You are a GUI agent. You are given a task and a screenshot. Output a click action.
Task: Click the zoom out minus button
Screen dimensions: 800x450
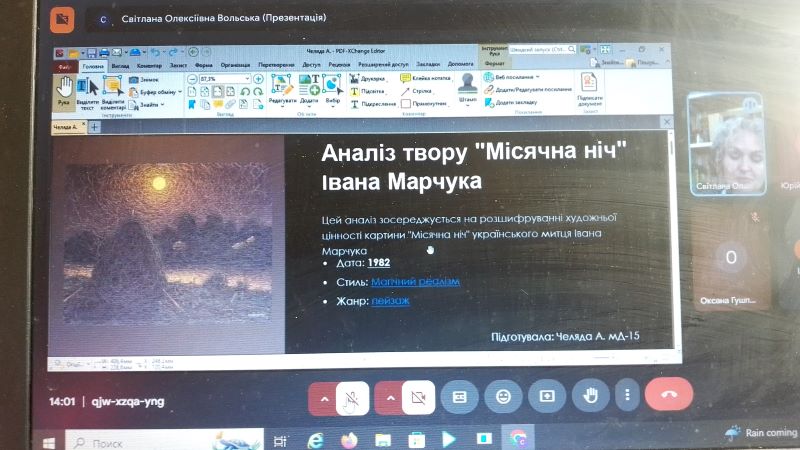pyautogui.click(x=192, y=79)
